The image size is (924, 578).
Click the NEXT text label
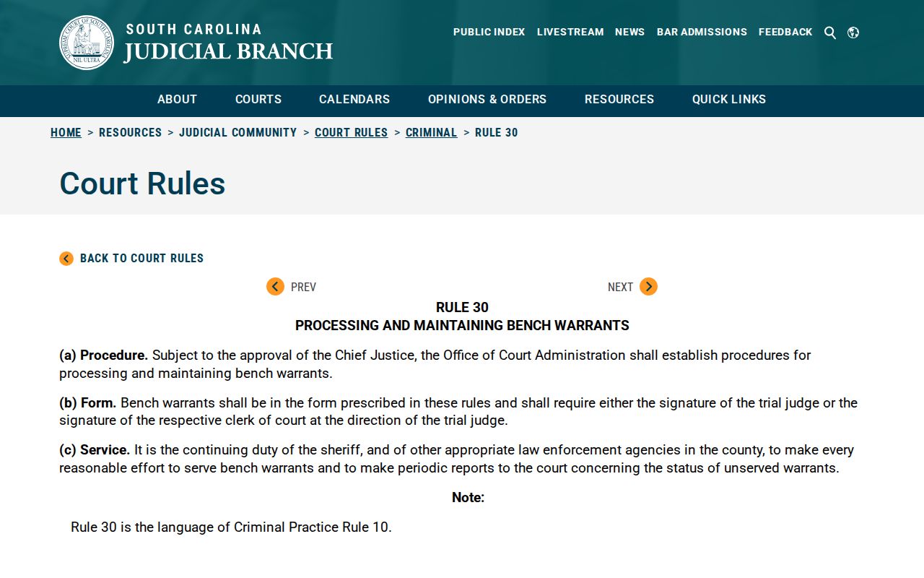pos(620,288)
